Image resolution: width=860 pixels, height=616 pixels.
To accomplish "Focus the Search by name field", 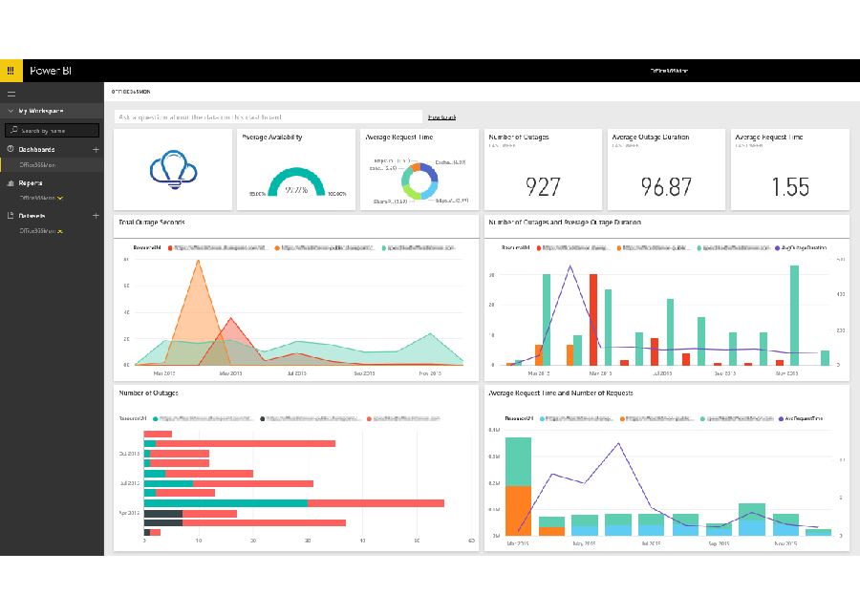I will coord(53,131).
